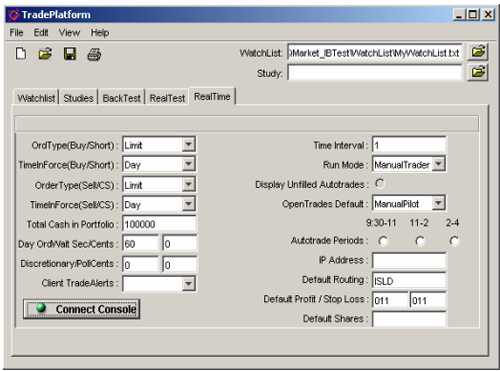Minimize the TradePlatform window
The height and width of the screenshot is (371, 500).
(459, 14)
